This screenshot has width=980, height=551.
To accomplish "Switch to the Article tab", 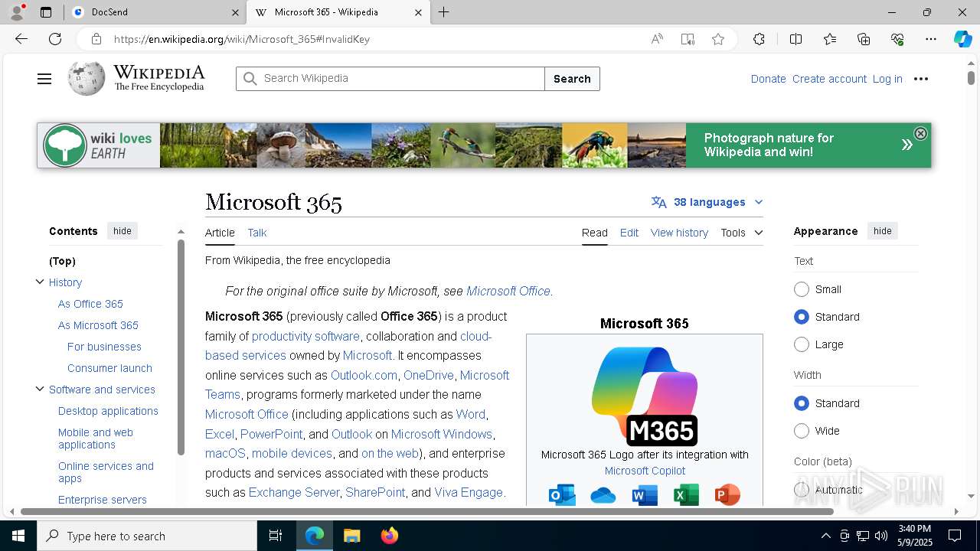I will 220,233.
